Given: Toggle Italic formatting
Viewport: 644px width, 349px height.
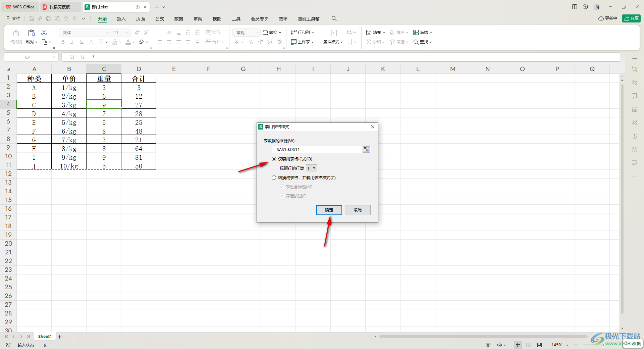Looking at the screenshot, I should click(72, 42).
